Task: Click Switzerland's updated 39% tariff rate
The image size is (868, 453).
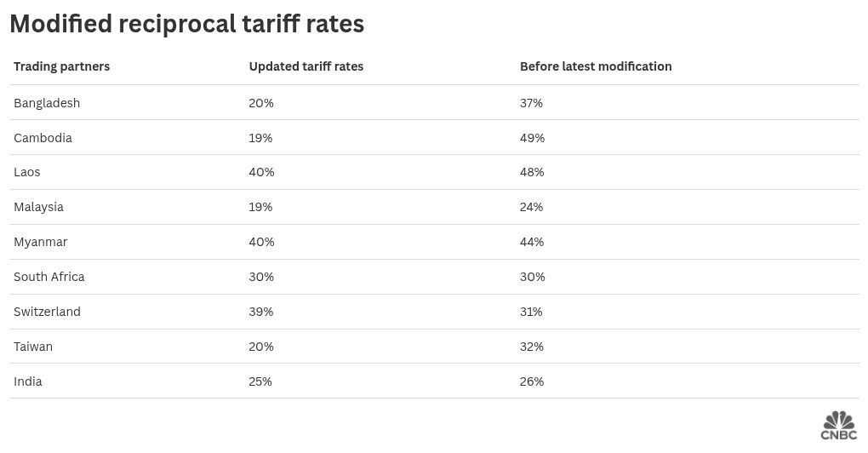Action: pos(261,312)
